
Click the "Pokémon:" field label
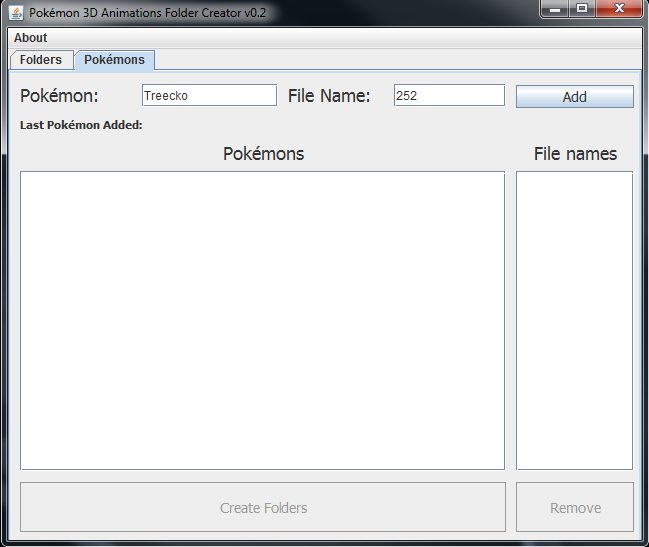click(59, 96)
